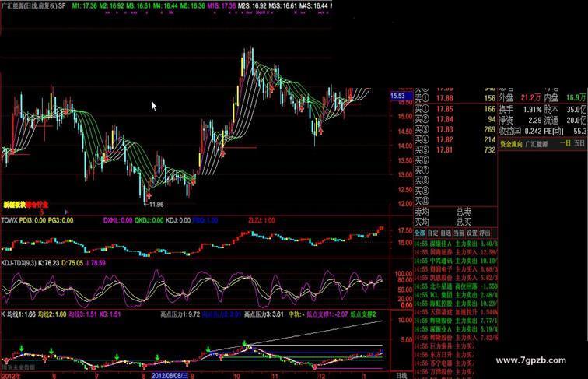This screenshot has height=379, width=588.
Task: Open the 设置 tab
Action: [x=472, y=233]
